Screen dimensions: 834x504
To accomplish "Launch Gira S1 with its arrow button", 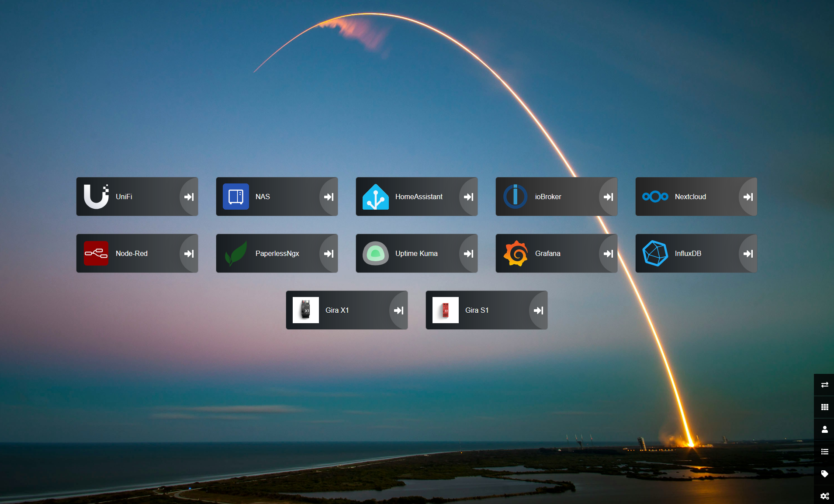I will click(539, 310).
